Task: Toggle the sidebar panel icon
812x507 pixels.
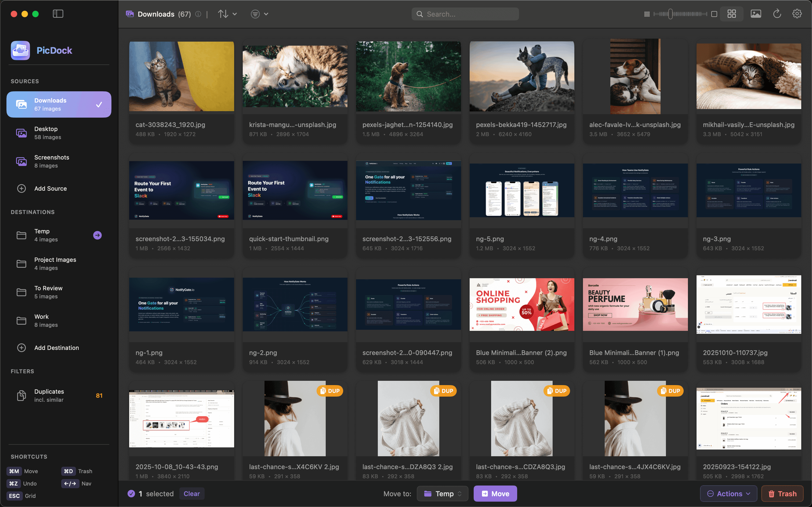Action: (x=58, y=14)
